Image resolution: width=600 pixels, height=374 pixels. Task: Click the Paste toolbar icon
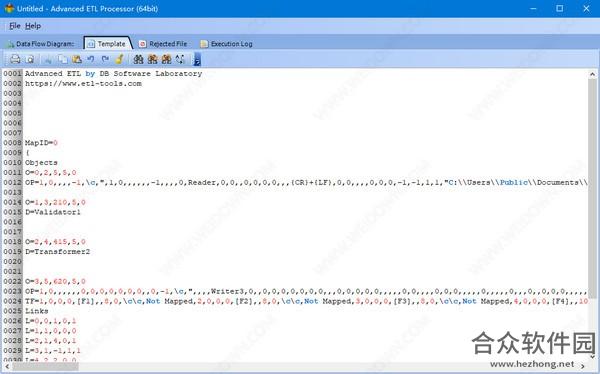click(x=77, y=59)
